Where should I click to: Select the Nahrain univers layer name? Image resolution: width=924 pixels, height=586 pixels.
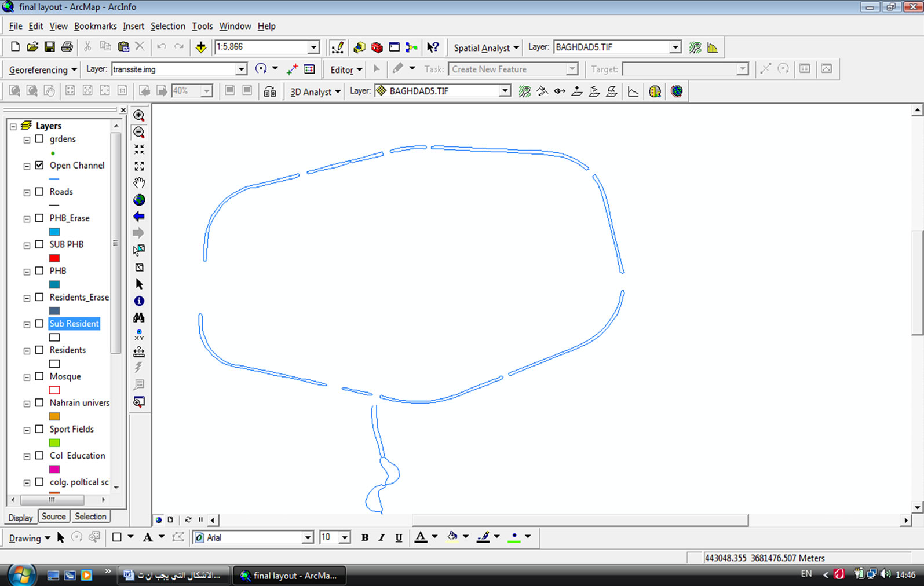click(x=79, y=402)
